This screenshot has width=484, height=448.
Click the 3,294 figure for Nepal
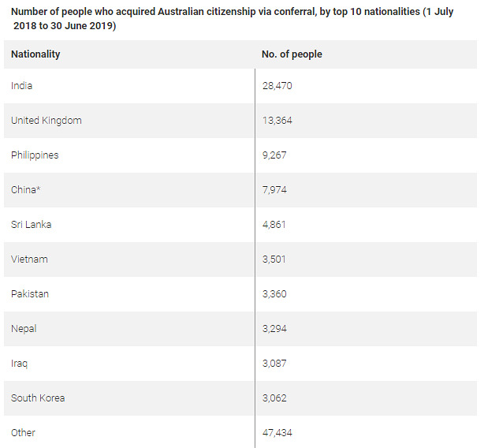click(274, 329)
